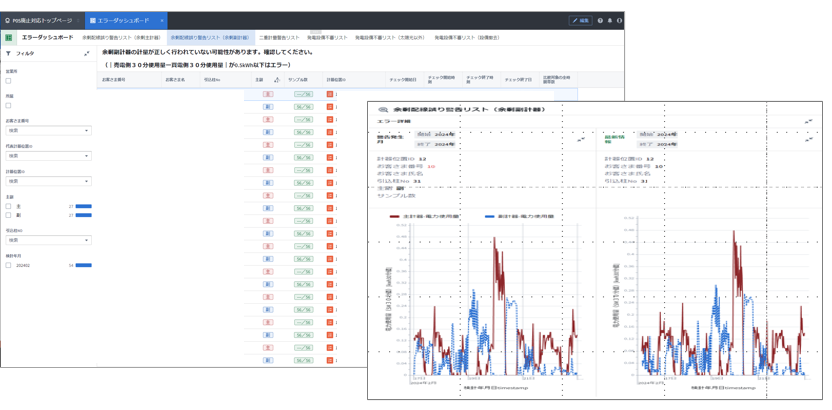Tick the 202402 month checkbox
Image resolution: width=832 pixels, height=410 pixels.
9,265
